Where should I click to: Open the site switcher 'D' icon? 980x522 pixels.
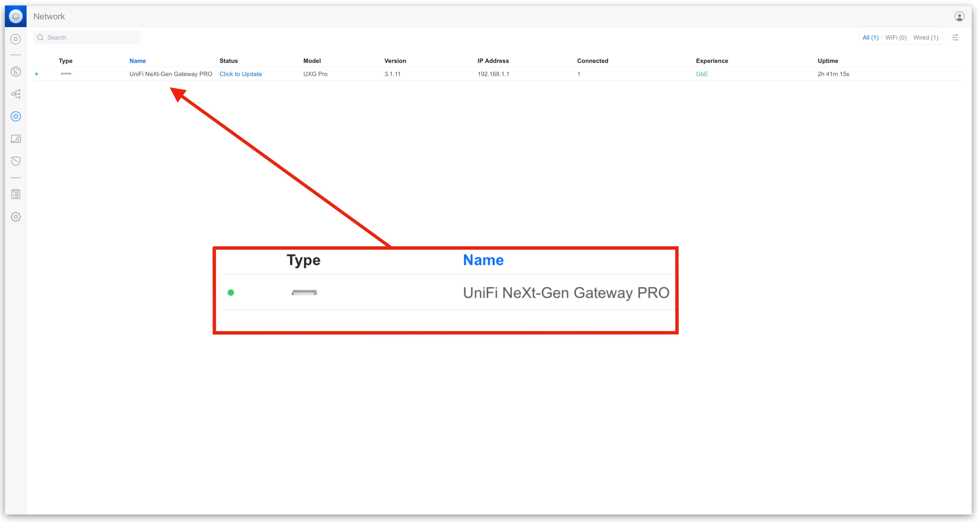tap(15, 39)
